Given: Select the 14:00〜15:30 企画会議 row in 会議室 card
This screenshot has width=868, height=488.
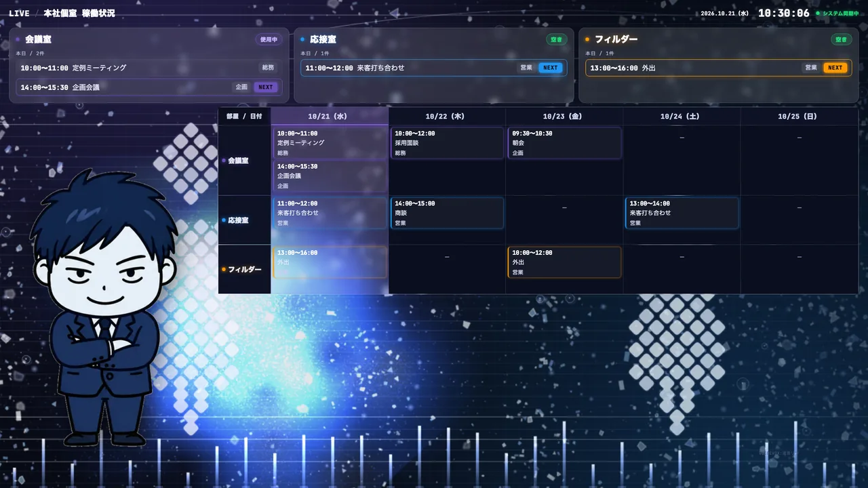Looking at the screenshot, I should 149,87.
